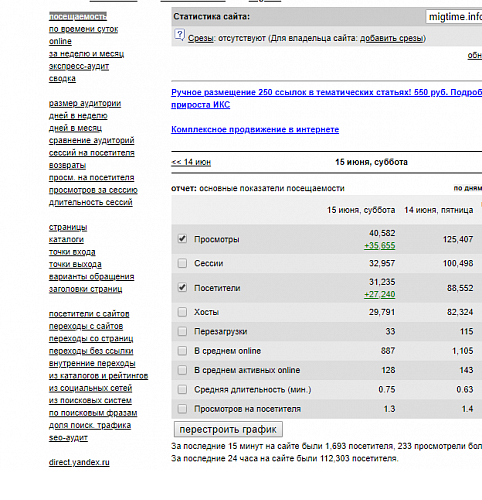Open the сводка report

62,78
